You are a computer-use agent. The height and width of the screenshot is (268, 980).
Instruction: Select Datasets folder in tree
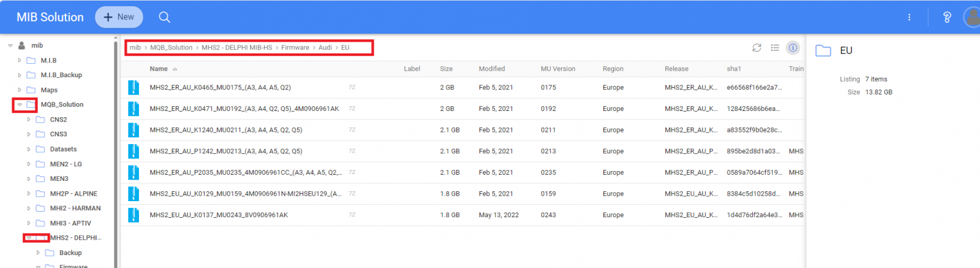click(x=63, y=149)
